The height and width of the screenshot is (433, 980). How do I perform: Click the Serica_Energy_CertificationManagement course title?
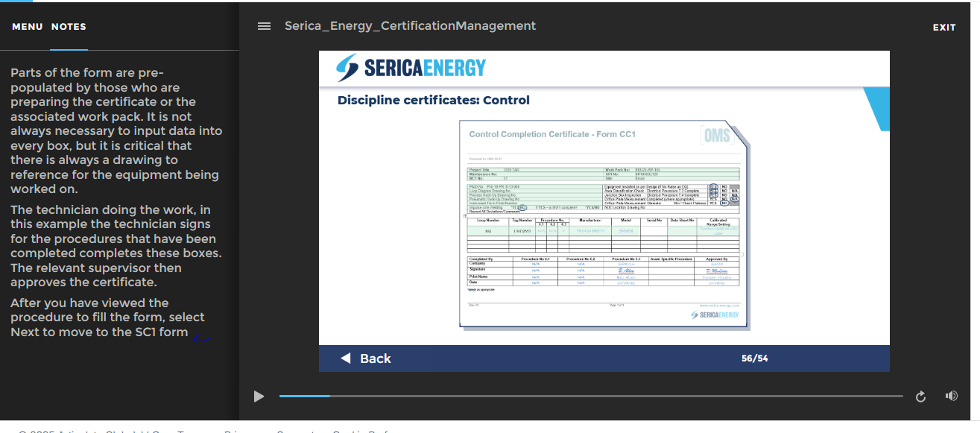[x=410, y=26]
